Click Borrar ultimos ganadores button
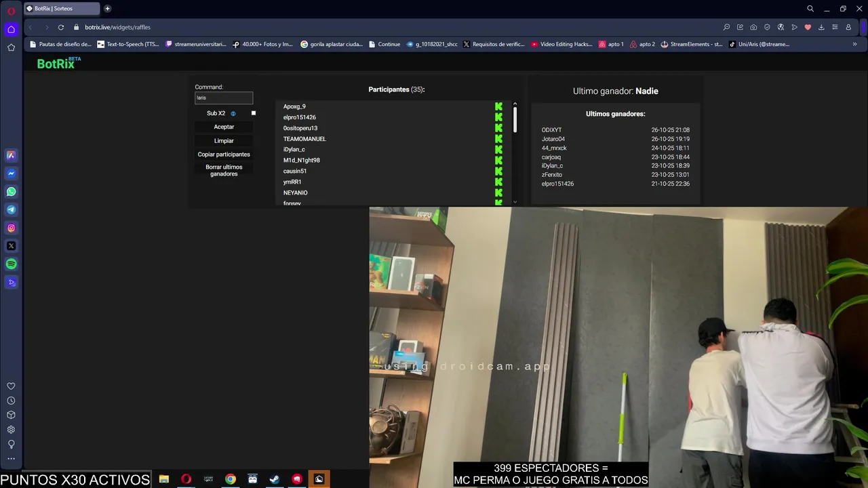Screen dimensions: 868x488 [224, 170]
